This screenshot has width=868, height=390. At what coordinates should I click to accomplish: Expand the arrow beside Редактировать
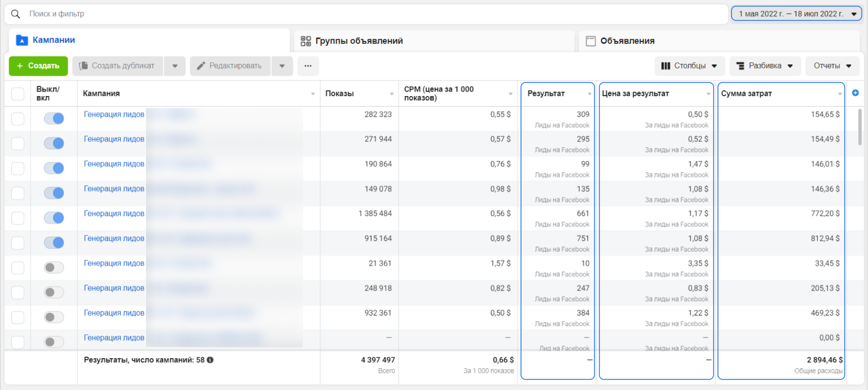tap(282, 66)
